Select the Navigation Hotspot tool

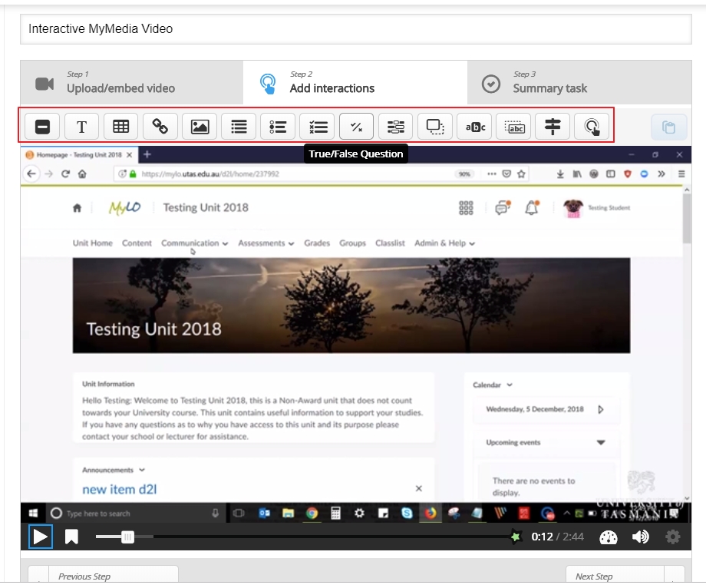(x=592, y=127)
